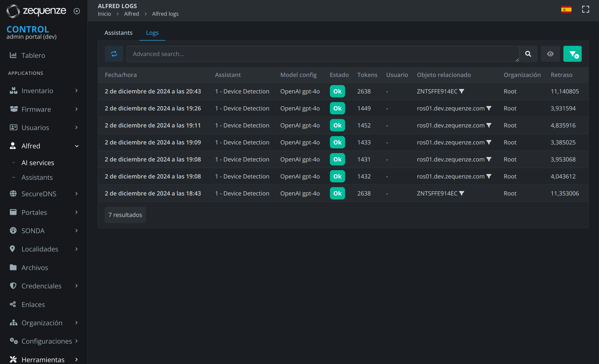Click the Spanish flag language icon
The width and height of the screenshot is (599, 364).
(x=566, y=10)
